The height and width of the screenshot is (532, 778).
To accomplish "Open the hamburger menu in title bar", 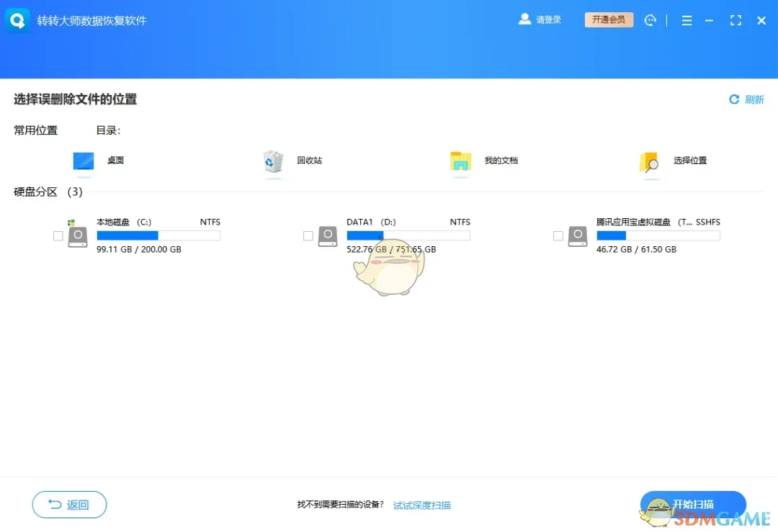I will click(687, 20).
